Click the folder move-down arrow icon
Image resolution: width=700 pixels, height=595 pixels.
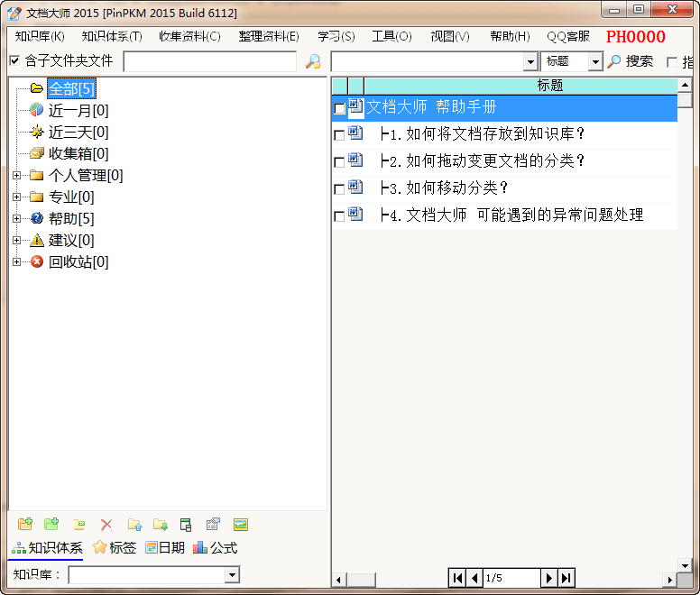point(161,525)
